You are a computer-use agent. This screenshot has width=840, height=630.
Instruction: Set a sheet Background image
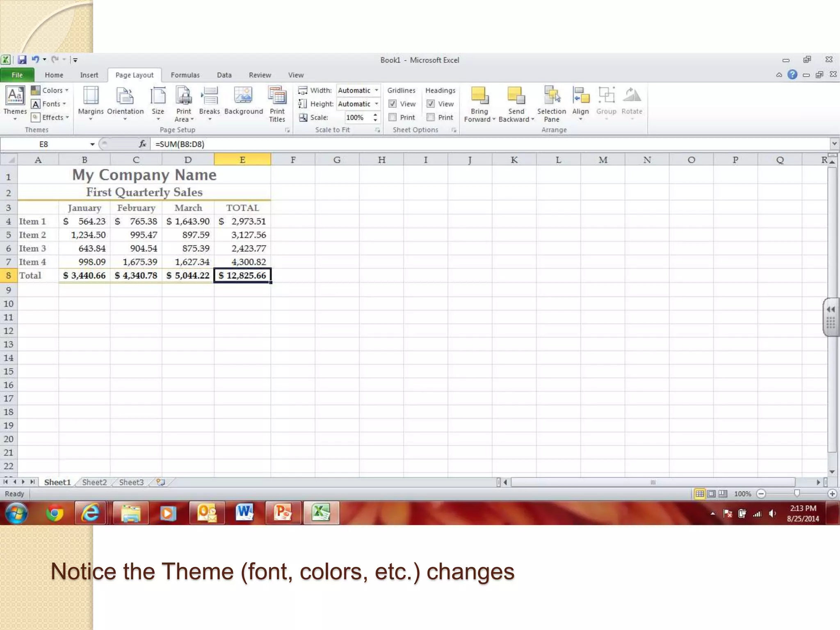(244, 101)
